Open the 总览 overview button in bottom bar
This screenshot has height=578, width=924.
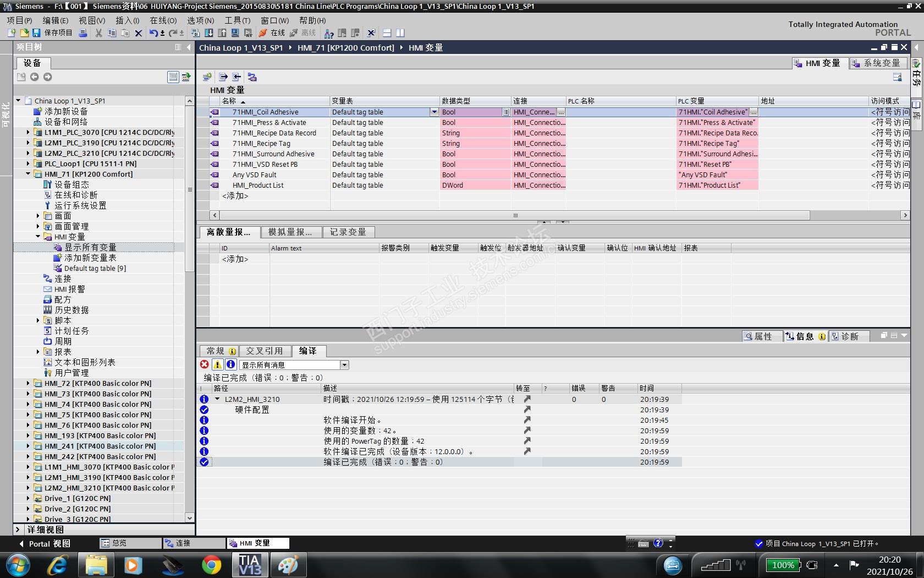(130, 543)
